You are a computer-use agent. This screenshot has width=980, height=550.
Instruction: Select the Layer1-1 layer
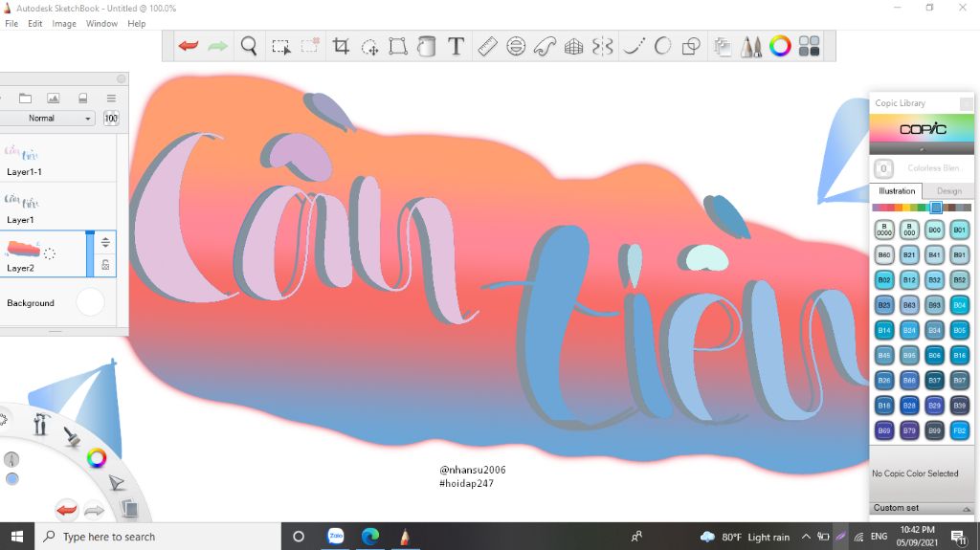tap(58, 159)
